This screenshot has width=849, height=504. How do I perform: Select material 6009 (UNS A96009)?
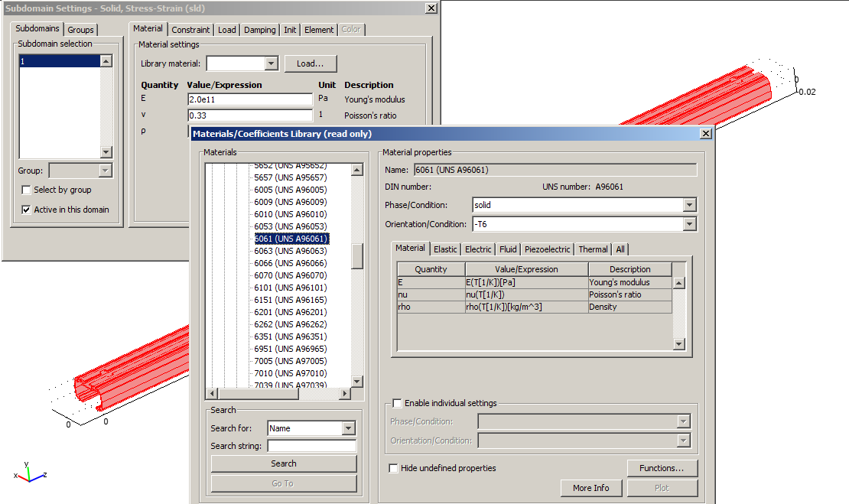pyautogui.click(x=290, y=202)
